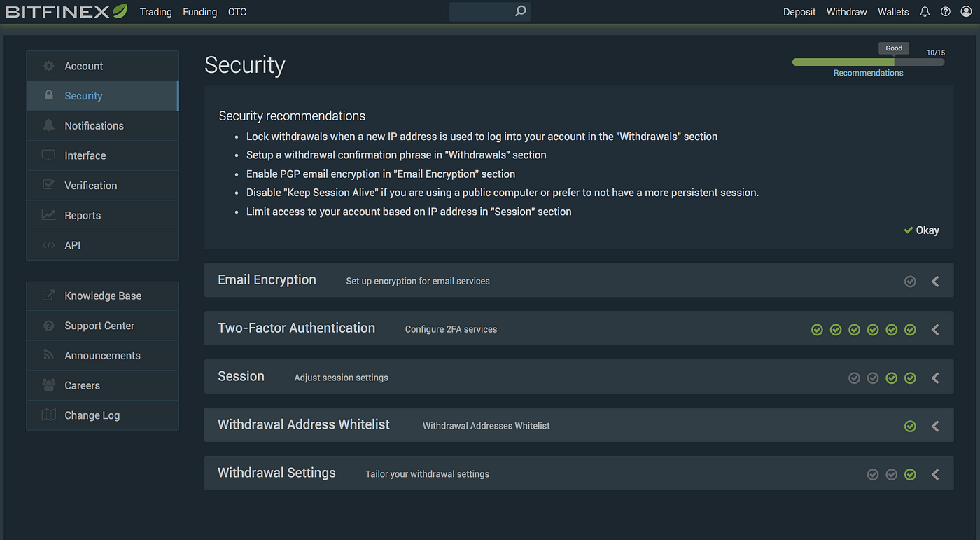Click the Recommendations link
Screen dimensions: 980x540
point(868,73)
